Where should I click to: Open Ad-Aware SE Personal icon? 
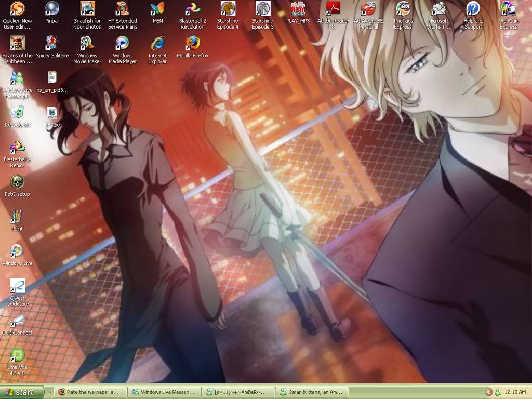click(368, 15)
